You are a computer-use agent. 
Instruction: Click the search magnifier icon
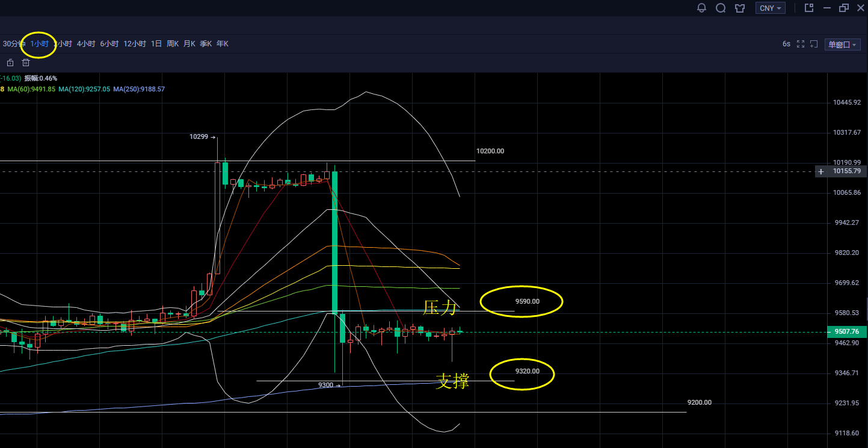[721, 8]
